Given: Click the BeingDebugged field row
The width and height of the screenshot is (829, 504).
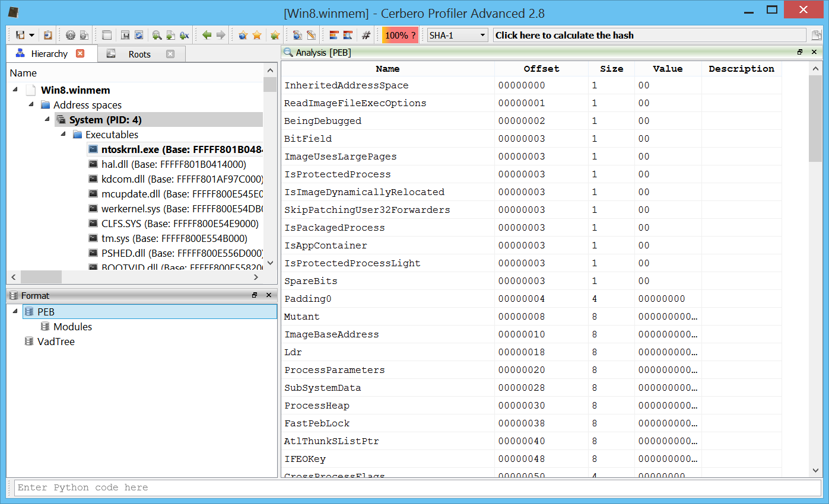Looking at the screenshot, I should (x=531, y=121).
